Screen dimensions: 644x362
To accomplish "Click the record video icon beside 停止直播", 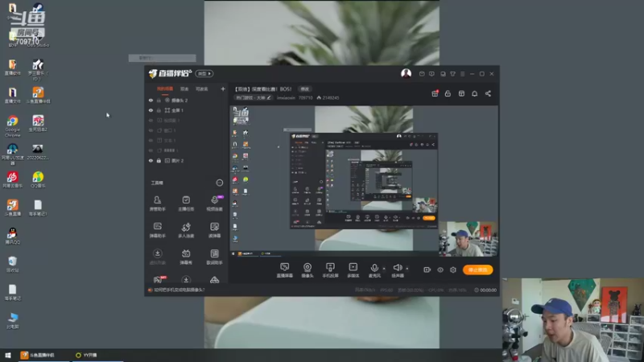I will (x=427, y=269).
